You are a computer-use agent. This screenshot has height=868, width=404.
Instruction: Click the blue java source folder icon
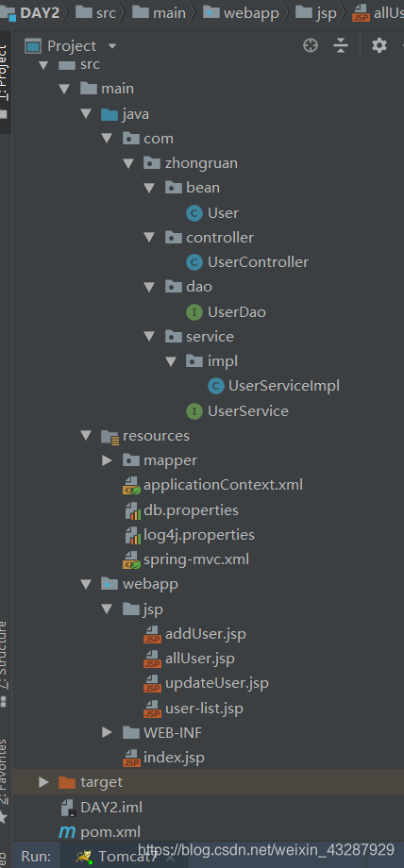[x=109, y=114]
